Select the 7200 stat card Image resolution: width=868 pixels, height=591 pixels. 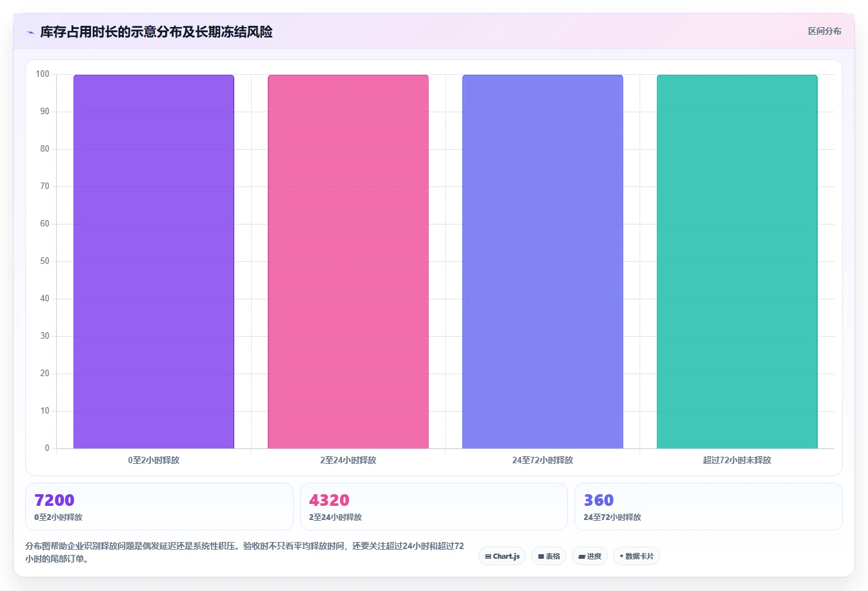click(x=159, y=506)
